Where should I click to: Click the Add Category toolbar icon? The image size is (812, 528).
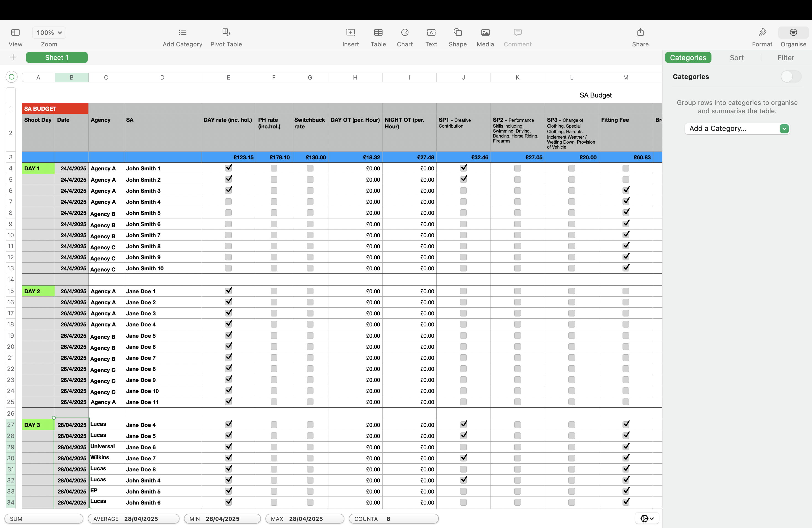tap(183, 32)
